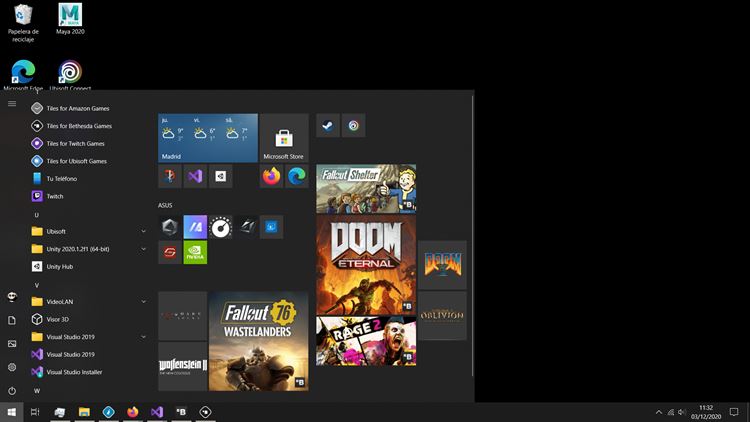
Task: Launch Firefox from the Start tiles
Action: 271,176
